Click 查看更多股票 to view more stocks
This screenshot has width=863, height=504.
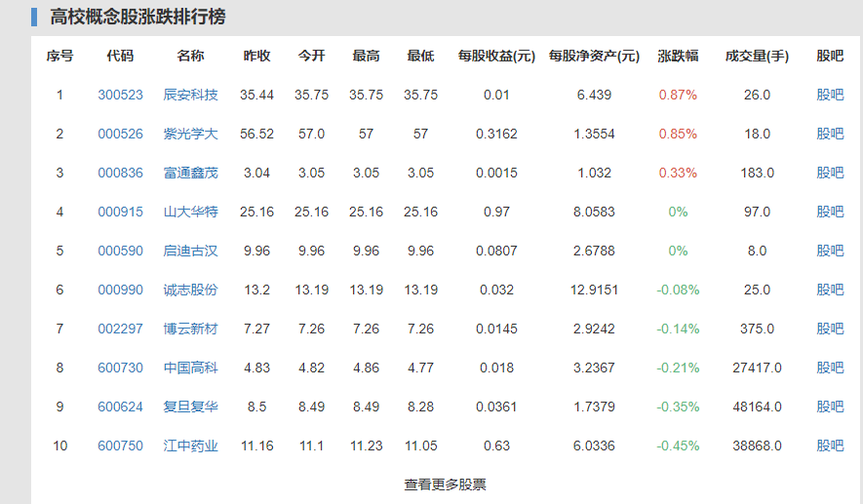tap(446, 485)
